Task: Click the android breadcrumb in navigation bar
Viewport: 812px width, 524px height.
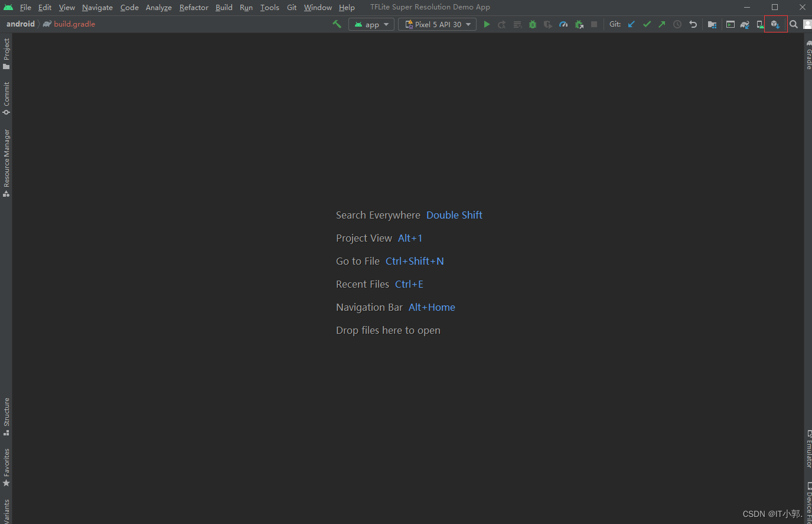Action: (21, 24)
